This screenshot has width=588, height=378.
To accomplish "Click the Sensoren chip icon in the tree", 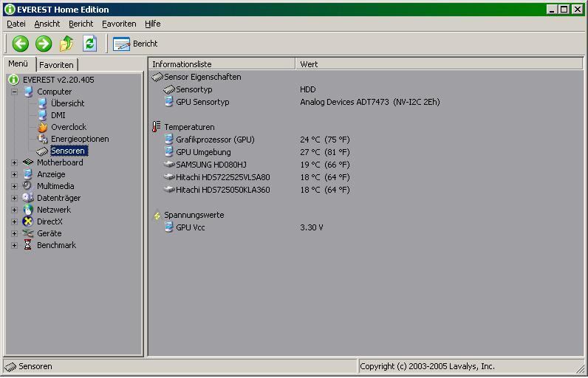I will pyautogui.click(x=42, y=151).
